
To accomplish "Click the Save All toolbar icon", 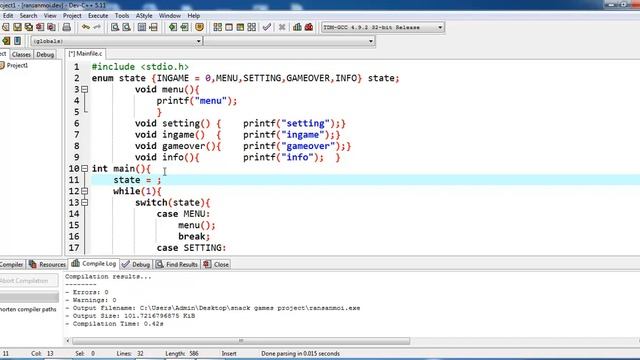I will point(29,27).
